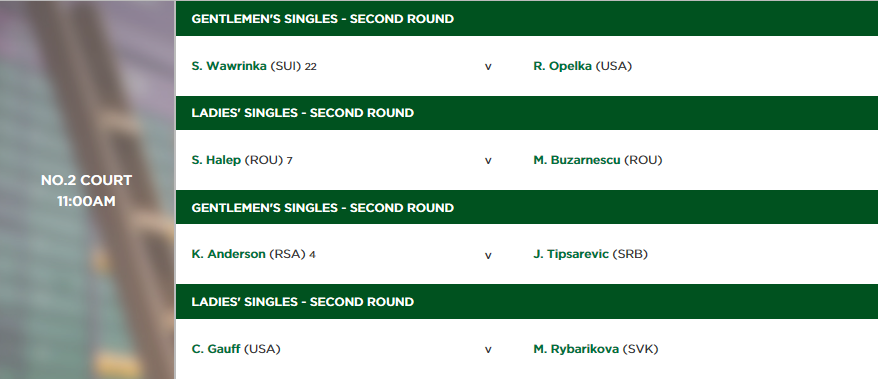Click Gentlemen's Singles header above Anderson match

pos(527,207)
